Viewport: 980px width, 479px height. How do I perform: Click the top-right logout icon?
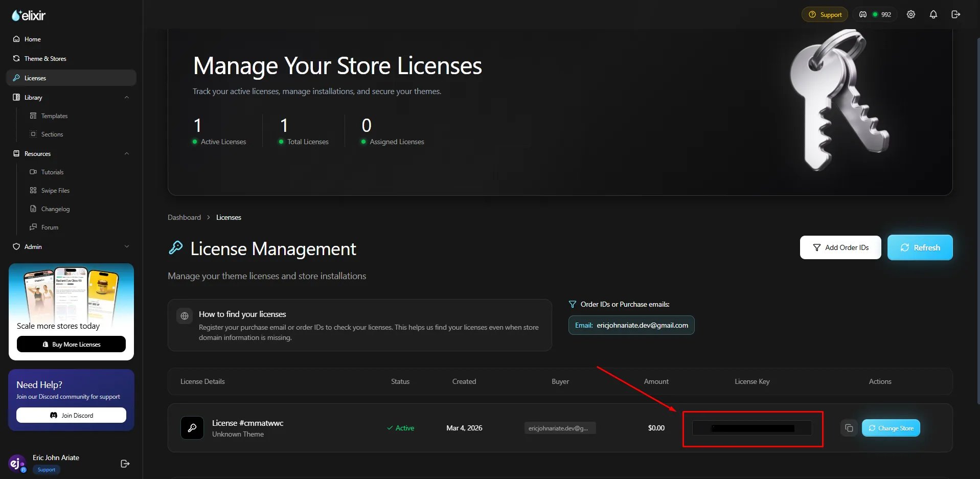[956, 14]
